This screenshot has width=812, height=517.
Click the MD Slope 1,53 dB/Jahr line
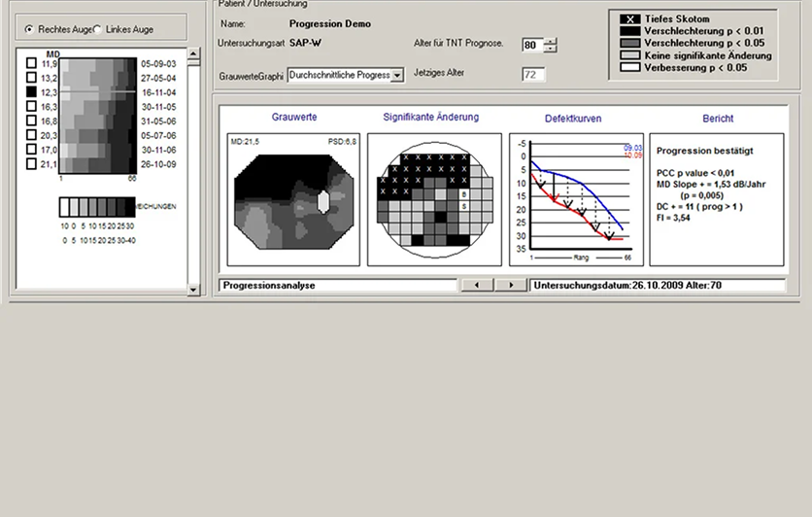pyautogui.click(x=711, y=184)
